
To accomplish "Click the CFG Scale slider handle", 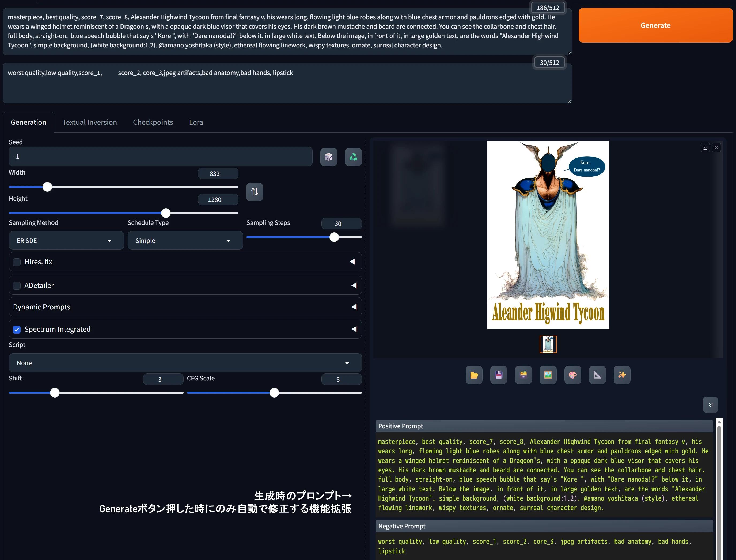I will [x=274, y=393].
